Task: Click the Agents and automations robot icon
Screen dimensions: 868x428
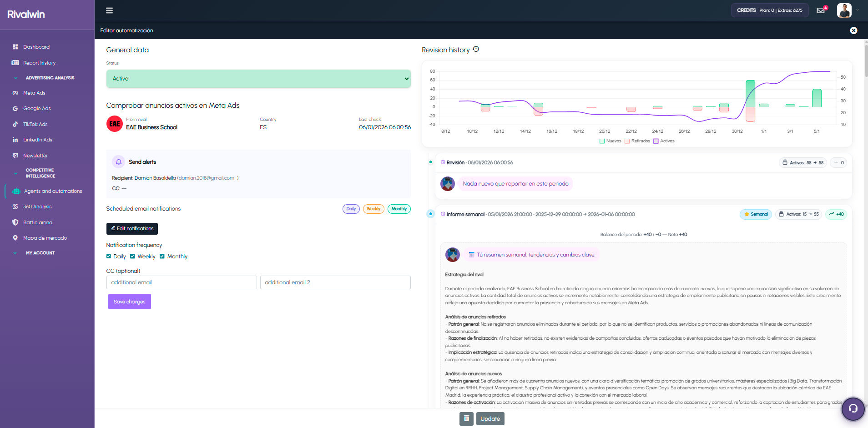Action: click(x=16, y=191)
